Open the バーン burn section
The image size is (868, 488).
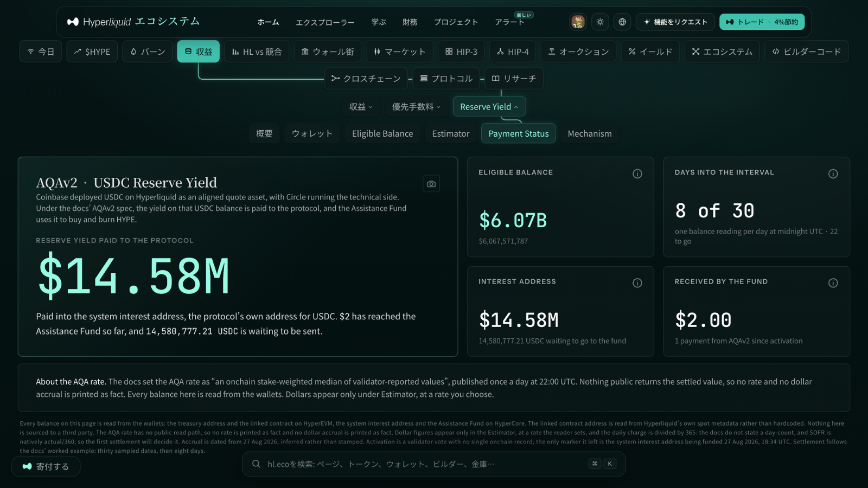click(148, 52)
